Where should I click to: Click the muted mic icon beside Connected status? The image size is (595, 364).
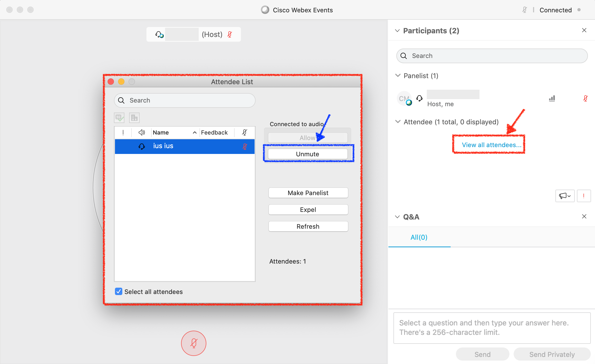524,10
